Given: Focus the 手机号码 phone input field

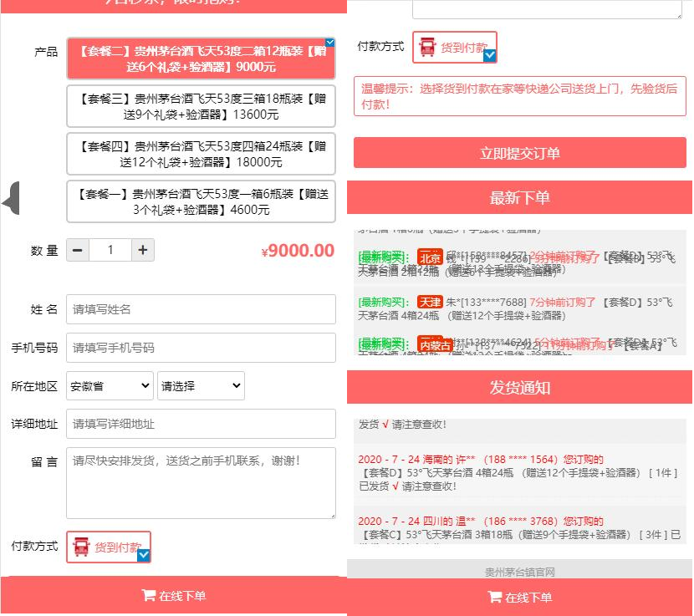Looking at the screenshot, I should click(201, 348).
